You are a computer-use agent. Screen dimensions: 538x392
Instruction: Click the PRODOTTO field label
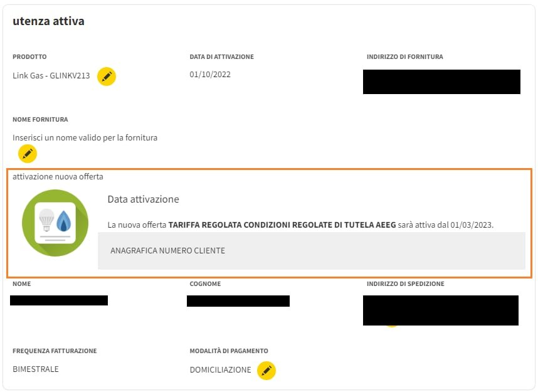(x=29, y=57)
